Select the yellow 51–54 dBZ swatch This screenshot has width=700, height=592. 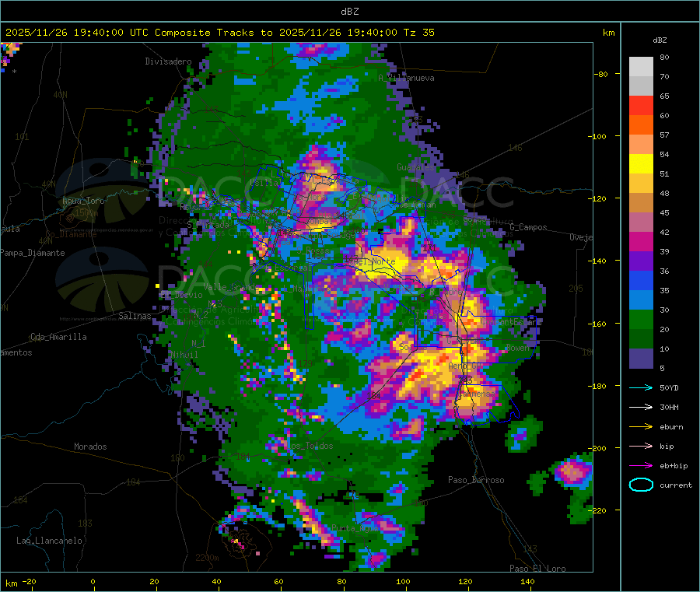pyautogui.click(x=641, y=164)
